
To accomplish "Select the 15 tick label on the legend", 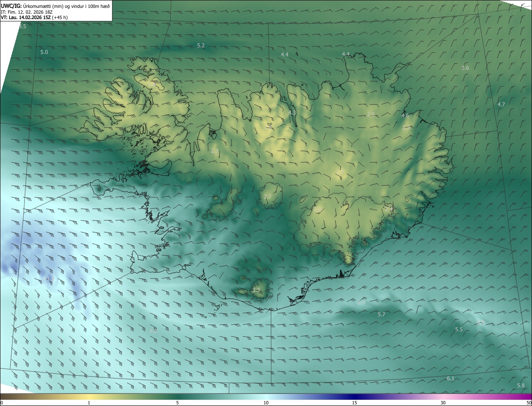I will (x=355, y=403).
